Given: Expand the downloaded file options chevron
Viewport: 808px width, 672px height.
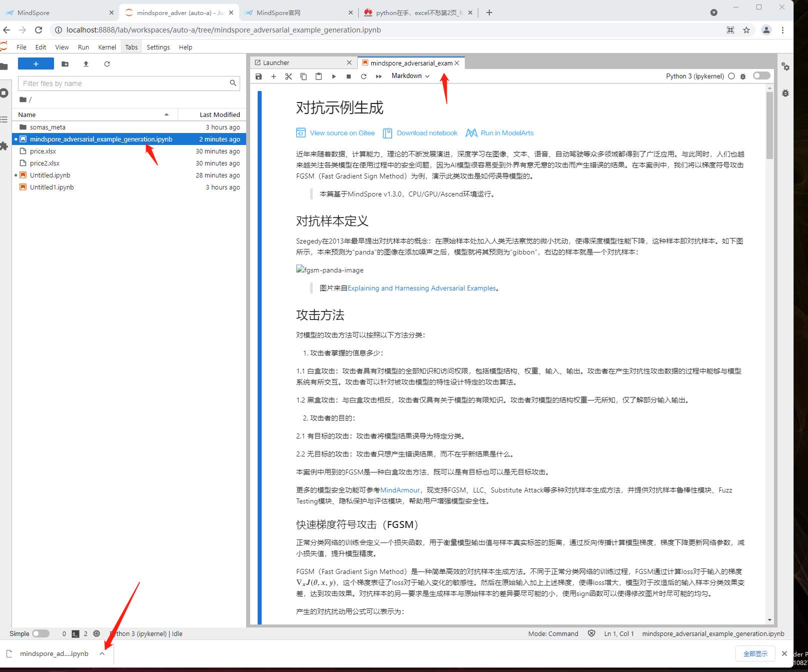Looking at the screenshot, I should [x=102, y=653].
